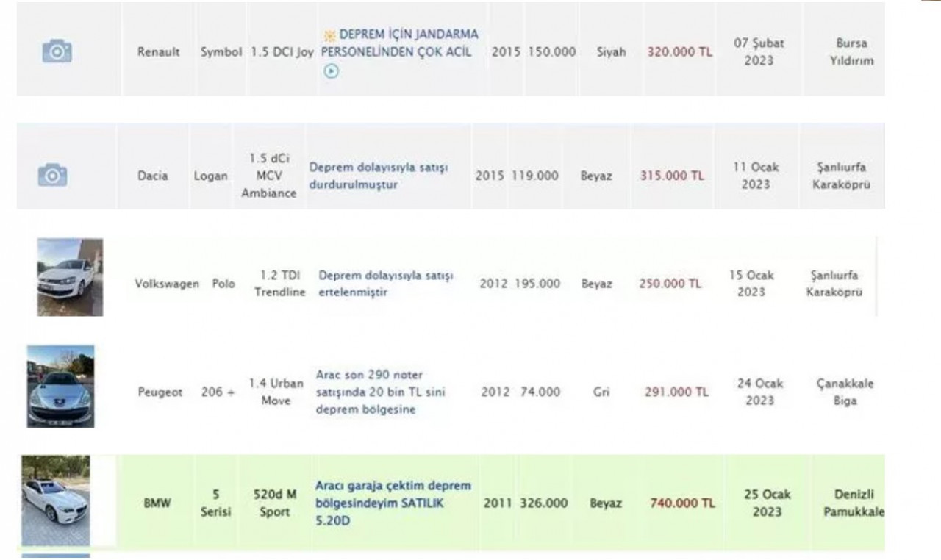The height and width of the screenshot is (560, 941).
Task: Open white BMW 5 Serisi thumbnail photo
Action: click(x=56, y=500)
